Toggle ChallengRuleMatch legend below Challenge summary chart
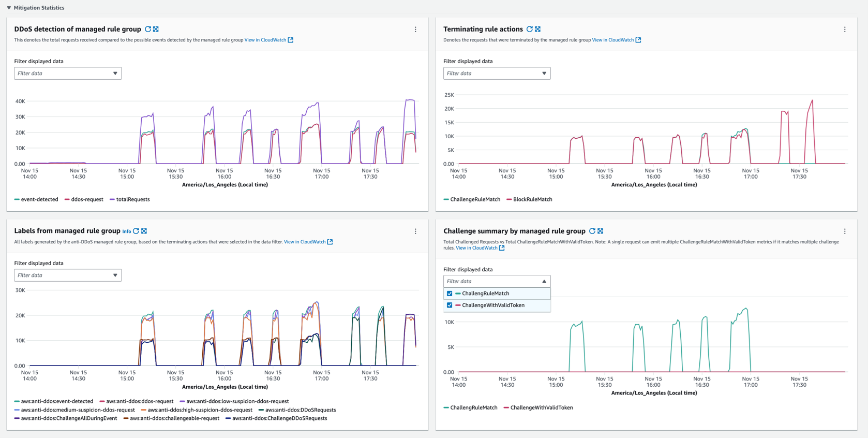 pos(470,408)
